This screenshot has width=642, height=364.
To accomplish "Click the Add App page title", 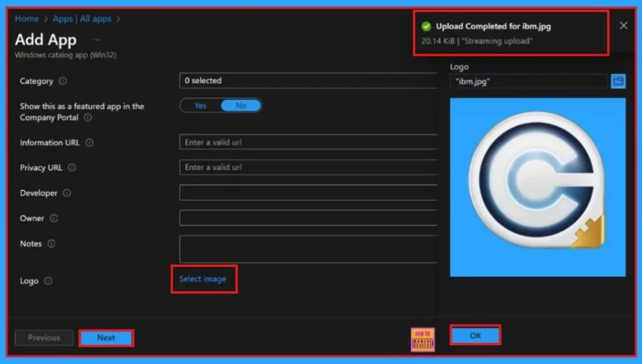I will pos(46,40).
